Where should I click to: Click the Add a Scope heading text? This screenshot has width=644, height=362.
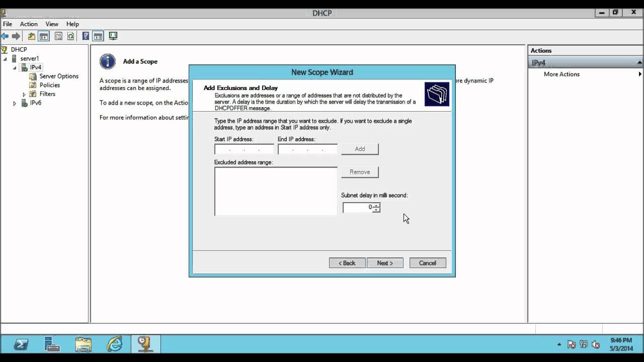click(x=140, y=61)
